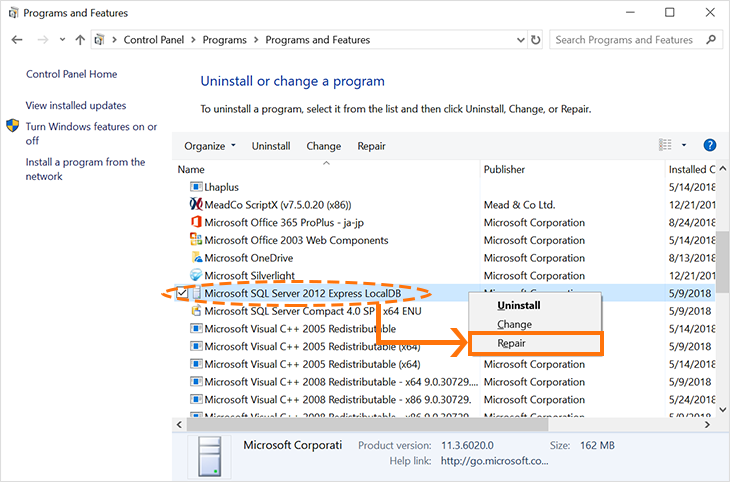The image size is (730, 482).
Task: Click the Visual C++ 2008 x86 9.0.30729 icon
Action: pyautogui.click(x=196, y=400)
